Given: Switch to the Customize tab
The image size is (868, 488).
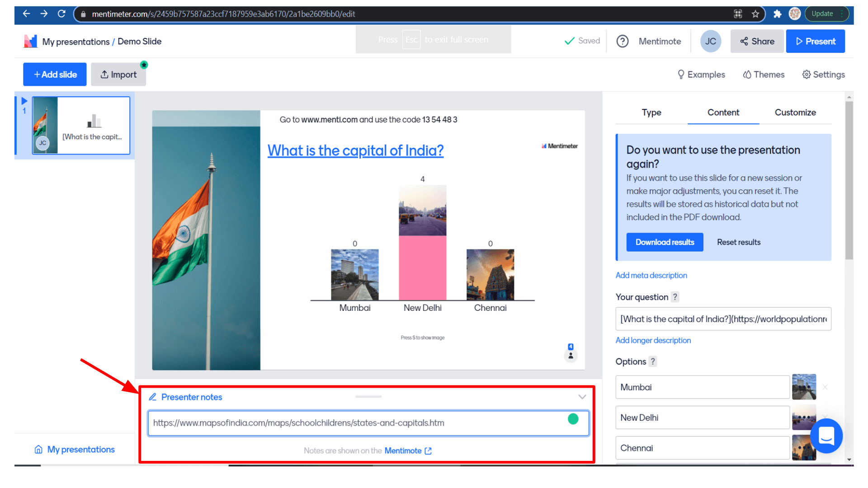Looking at the screenshot, I should coord(795,113).
